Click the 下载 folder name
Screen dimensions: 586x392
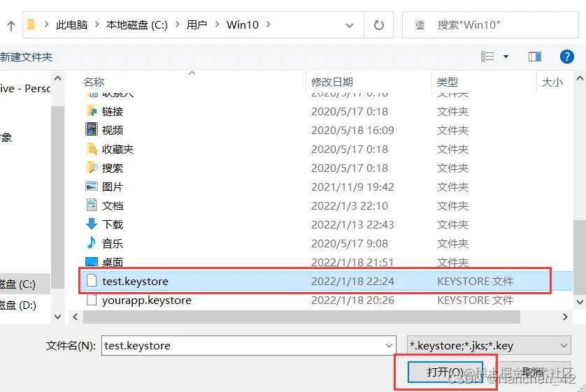[113, 225]
